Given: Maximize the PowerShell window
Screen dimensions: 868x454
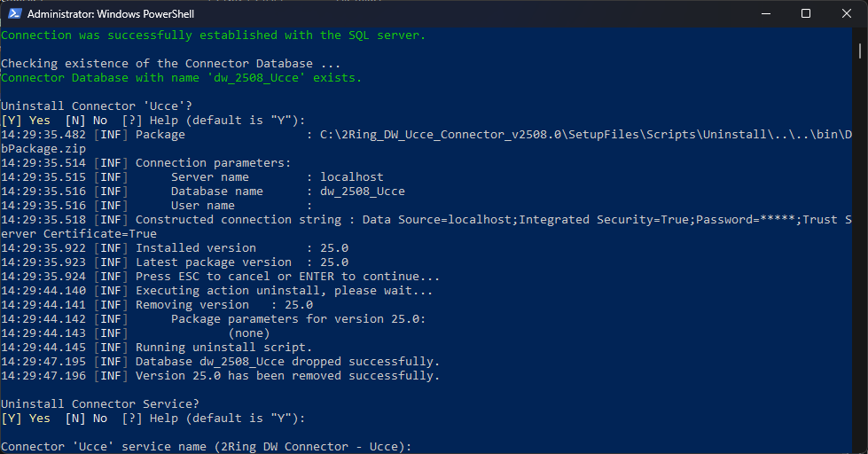Looking at the screenshot, I should pyautogui.click(x=806, y=13).
